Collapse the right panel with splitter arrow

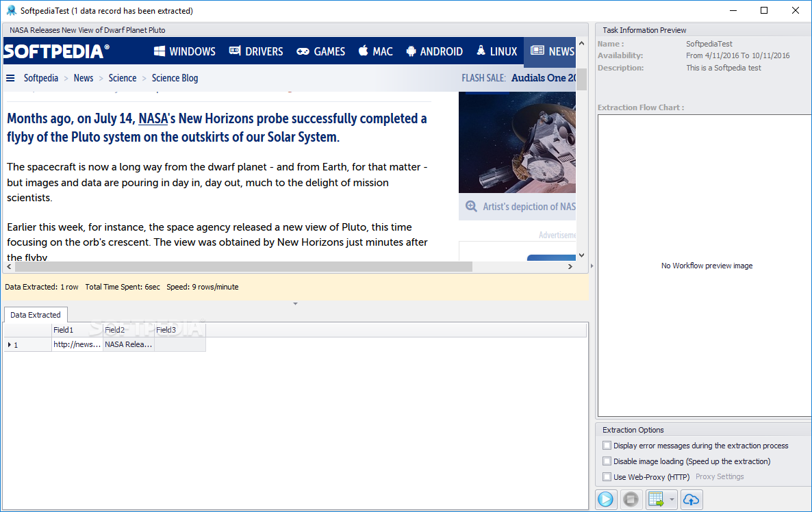[592, 266]
